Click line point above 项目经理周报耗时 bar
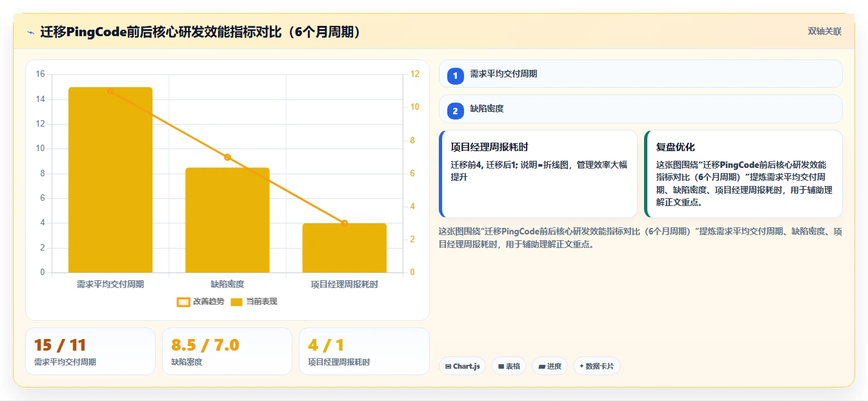The image size is (868, 401). (x=344, y=223)
